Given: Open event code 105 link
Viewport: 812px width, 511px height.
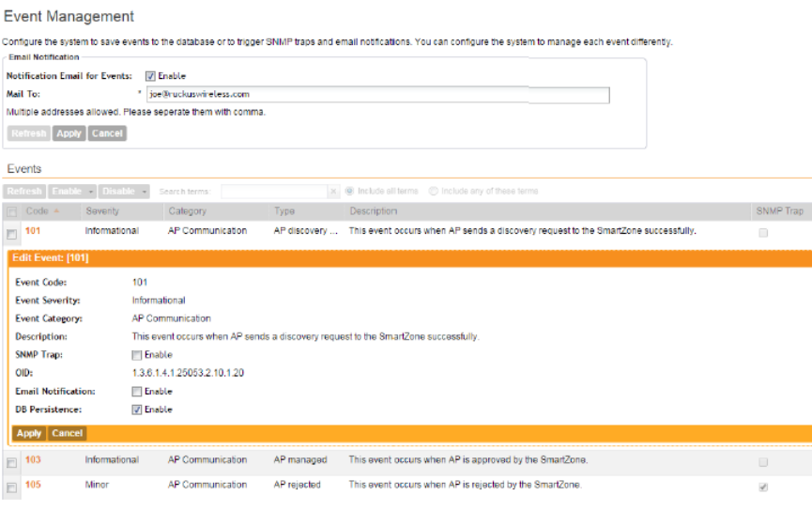Looking at the screenshot, I should point(33,486).
